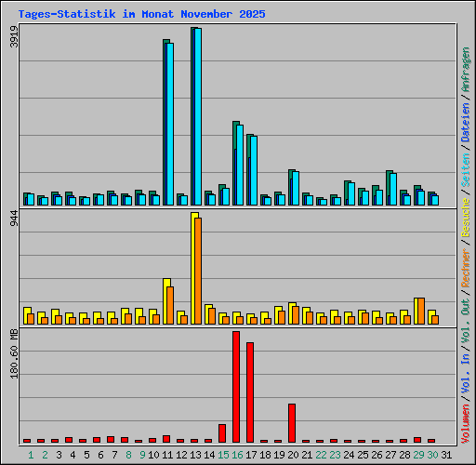This screenshot has height=465, width=476.
Task: Click day label 19 on the x-axis
Action: [x=279, y=455]
